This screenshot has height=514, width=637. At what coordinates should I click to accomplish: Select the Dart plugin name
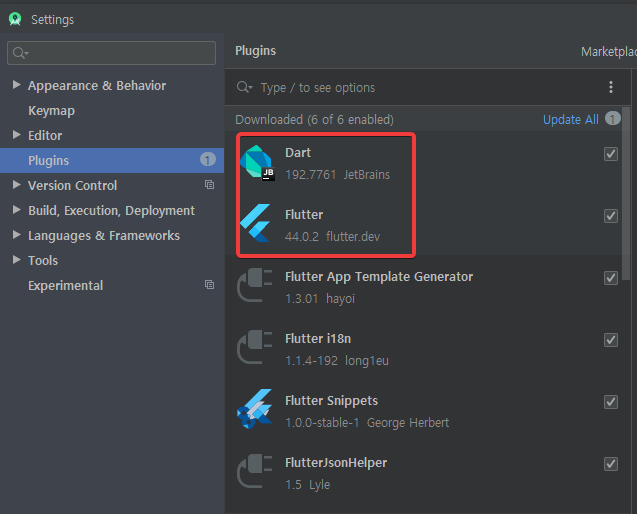298,153
